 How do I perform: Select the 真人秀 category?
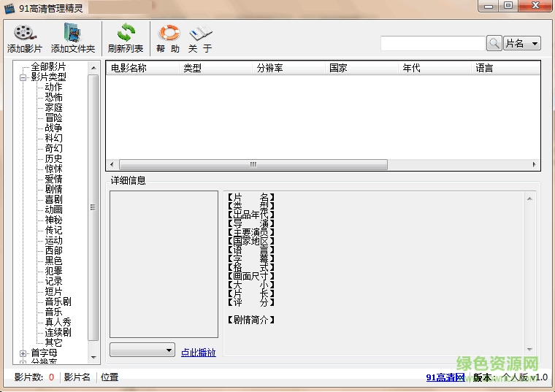click(x=58, y=323)
